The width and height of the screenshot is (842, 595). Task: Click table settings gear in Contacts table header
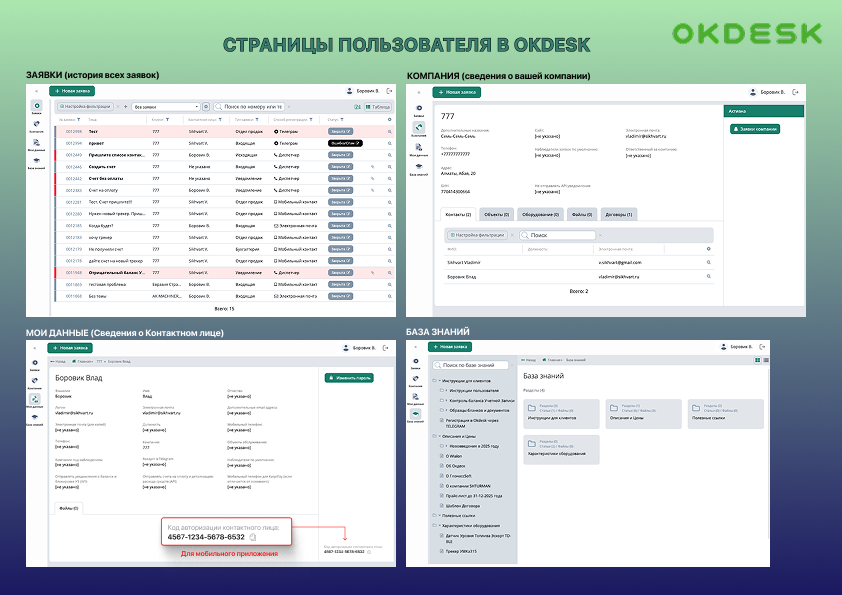709,248
